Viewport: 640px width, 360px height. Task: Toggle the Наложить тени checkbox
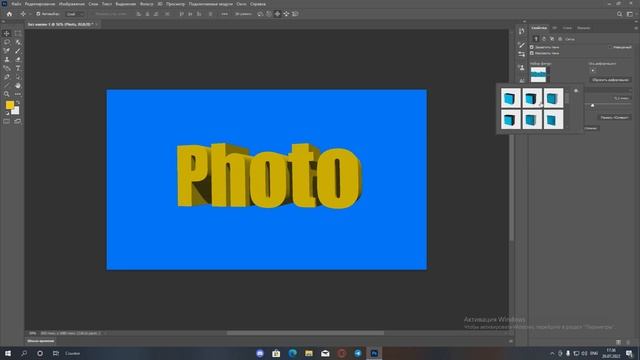(532, 53)
